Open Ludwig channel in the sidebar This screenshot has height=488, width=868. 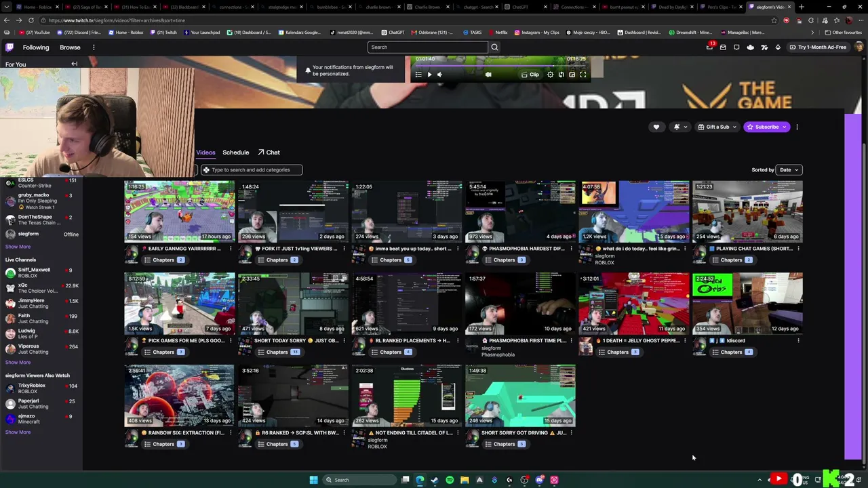pos(42,334)
